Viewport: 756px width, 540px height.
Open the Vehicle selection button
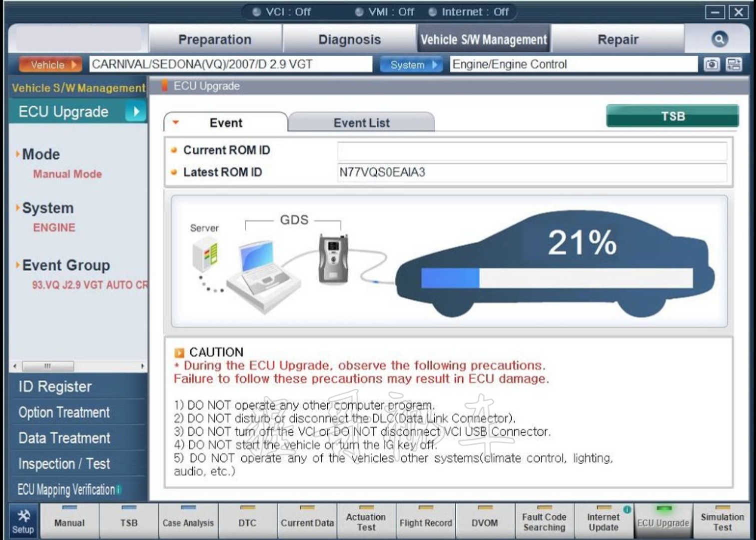pyautogui.click(x=49, y=64)
